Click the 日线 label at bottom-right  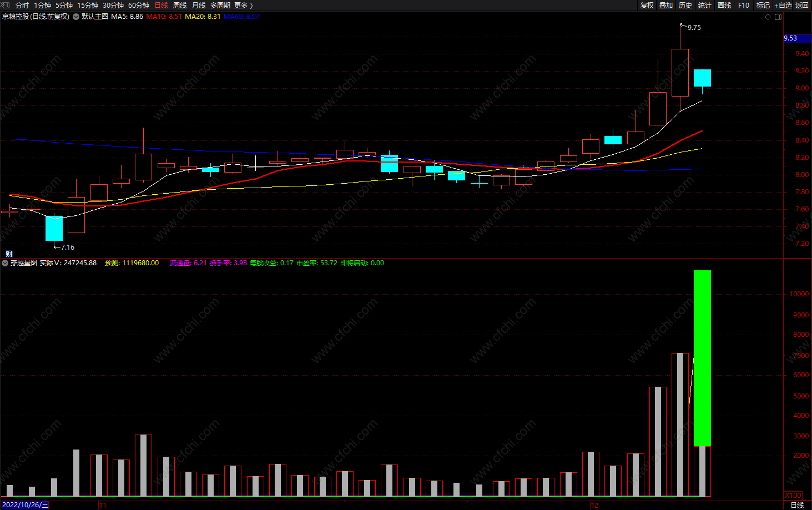[x=797, y=505]
